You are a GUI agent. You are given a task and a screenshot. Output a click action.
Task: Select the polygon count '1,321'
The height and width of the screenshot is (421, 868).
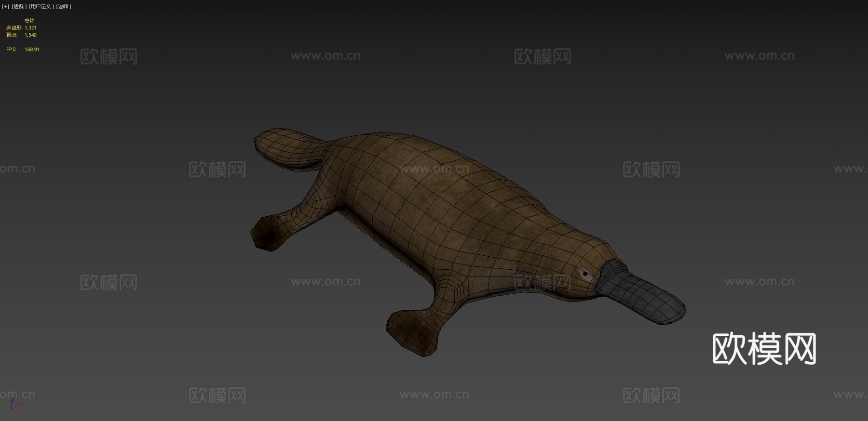pyautogui.click(x=31, y=28)
